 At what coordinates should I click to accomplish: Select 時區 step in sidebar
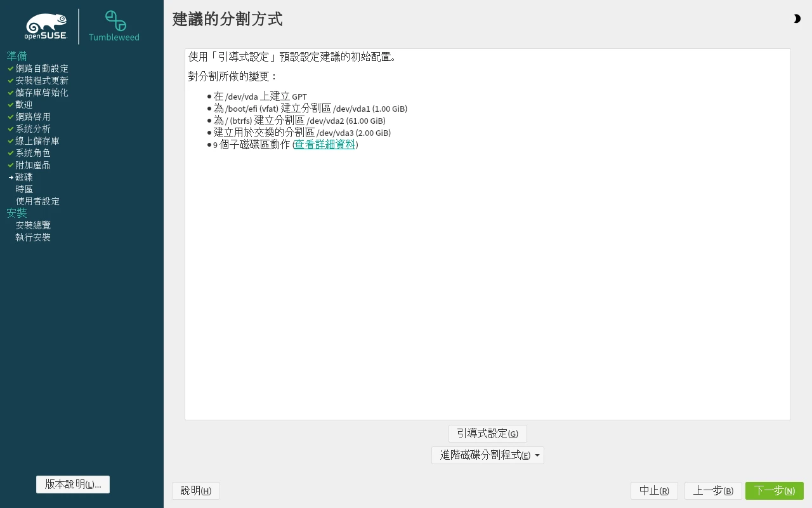pyautogui.click(x=24, y=189)
